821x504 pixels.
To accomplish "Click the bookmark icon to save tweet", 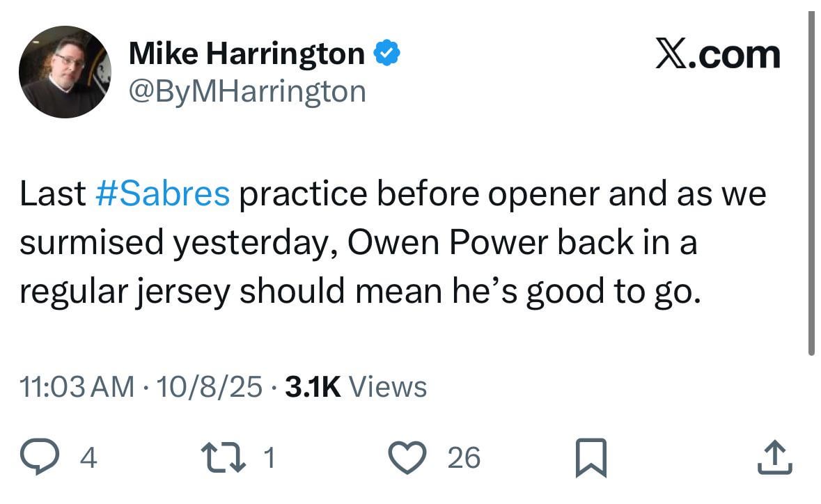I will click(x=591, y=456).
